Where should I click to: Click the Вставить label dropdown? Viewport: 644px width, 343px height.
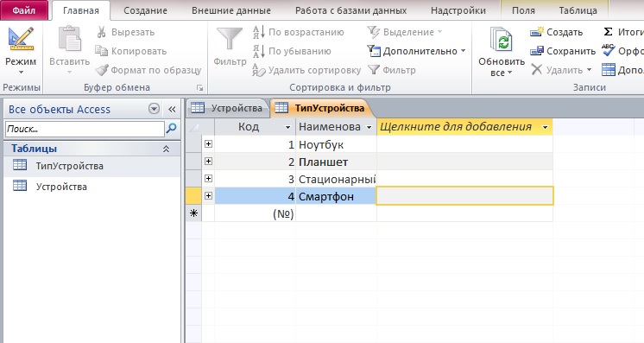pyautogui.click(x=69, y=67)
